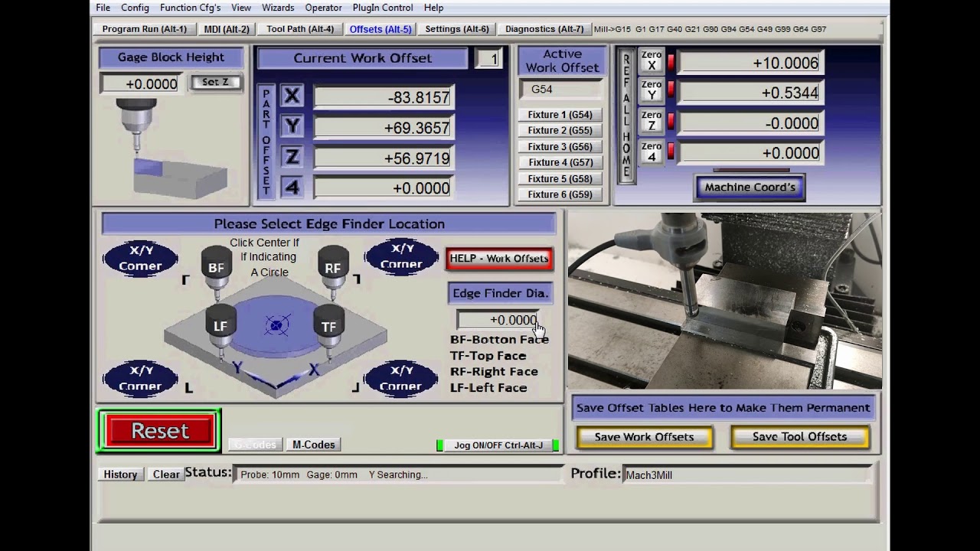This screenshot has height=551, width=980.
Task: Open the Help menu
Action: tap(433, 8)
